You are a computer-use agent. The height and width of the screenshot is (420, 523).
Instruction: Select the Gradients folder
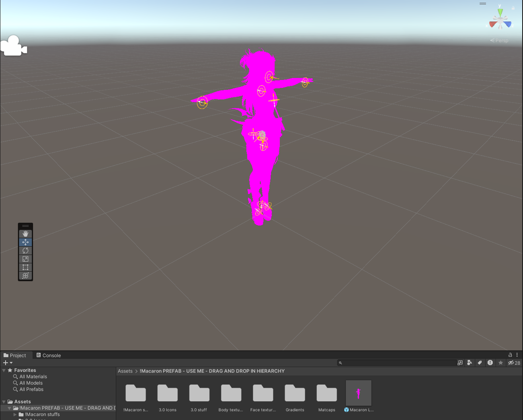click(x=295, y=398)
